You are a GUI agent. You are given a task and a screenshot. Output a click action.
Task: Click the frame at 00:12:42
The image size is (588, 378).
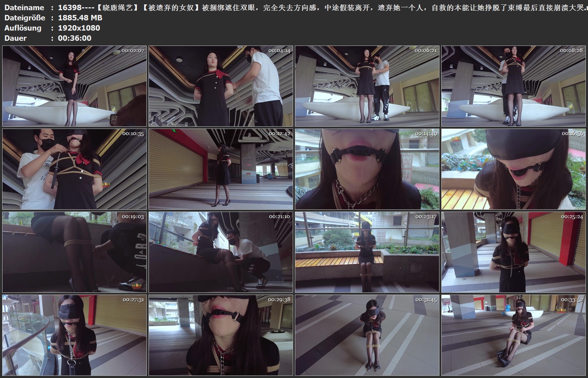(221, 169)
